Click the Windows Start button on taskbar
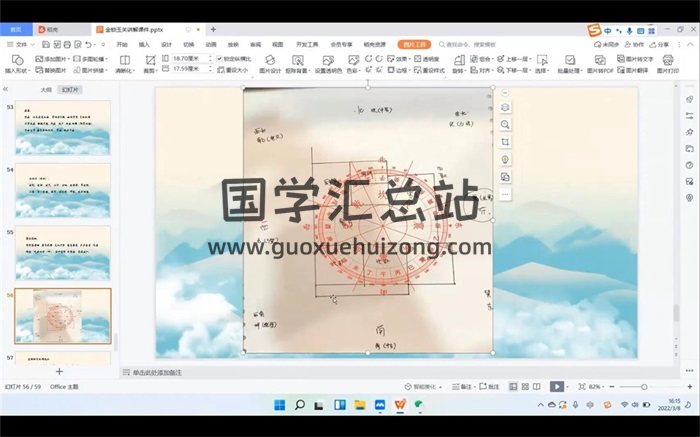The height and width of the screenshot is (437, 700). pyautogui.click(x=279, y=404)
